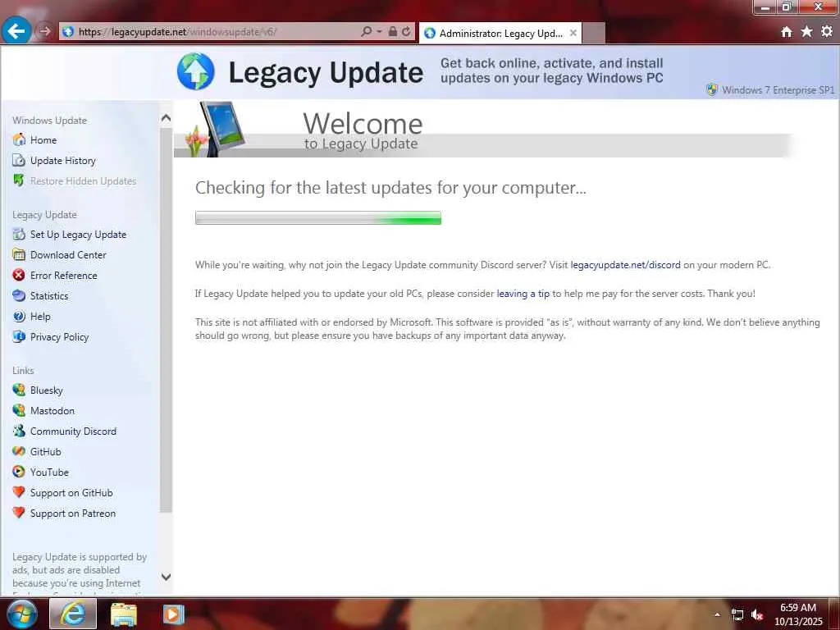The width and height of the screenshot is (840, 630).
Task: Open the Update History link
Action: [x=62, y=160]
